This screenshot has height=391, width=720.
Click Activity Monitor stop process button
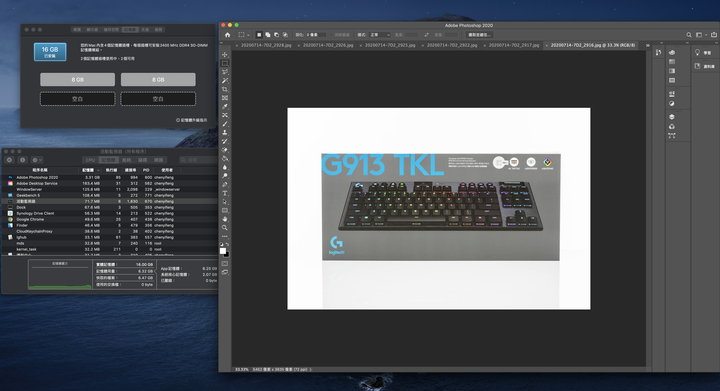[9, 160]
